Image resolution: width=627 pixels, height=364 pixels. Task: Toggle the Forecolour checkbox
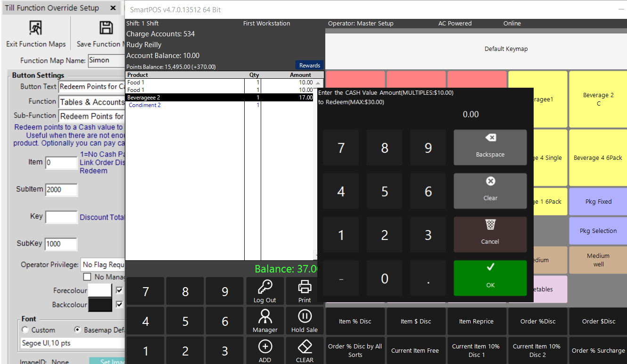click(120, 290)
